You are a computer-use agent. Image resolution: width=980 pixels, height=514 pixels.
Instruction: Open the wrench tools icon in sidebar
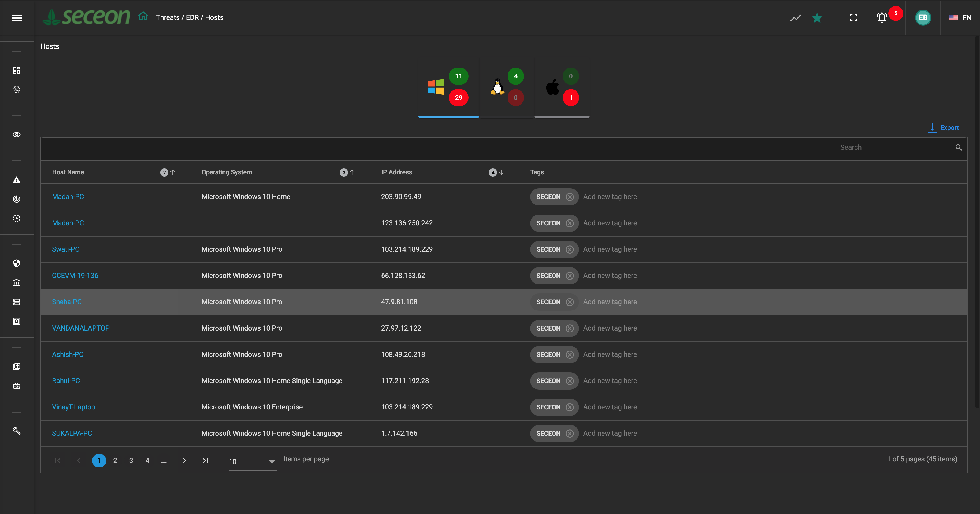pyautogui.click(x=17, y=431)
